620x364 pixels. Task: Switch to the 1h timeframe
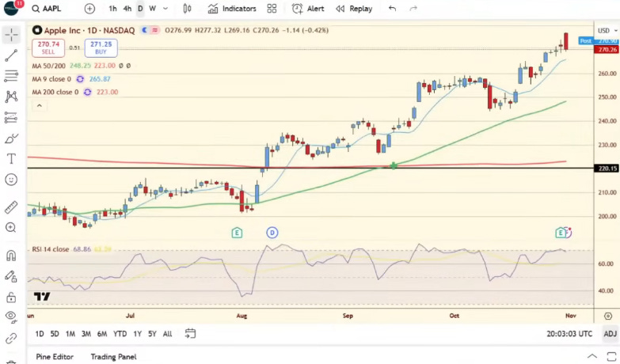pyautogui.click(x=112, y=9)
